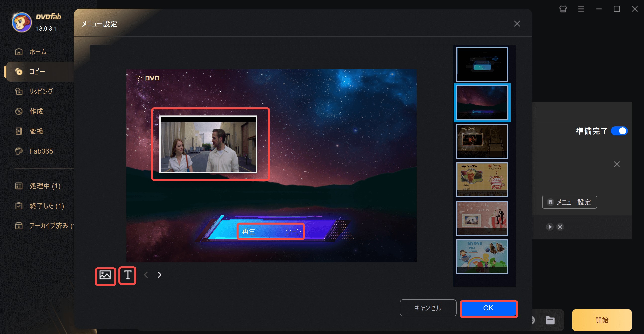Go to the previous menu page arrow
The height and width of the screenshot is (334, 644).
pyautogui.click(x=146, y=275)
